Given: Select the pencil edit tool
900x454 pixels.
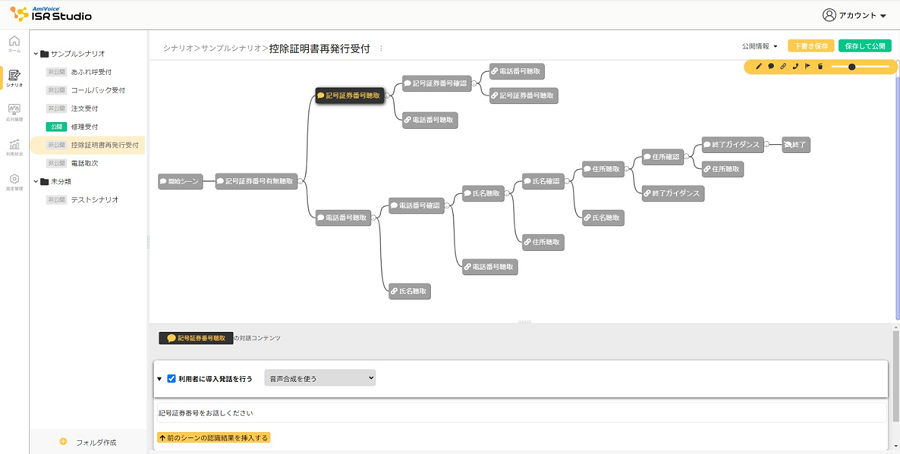Looking at the screenshot, I should 759,67.
